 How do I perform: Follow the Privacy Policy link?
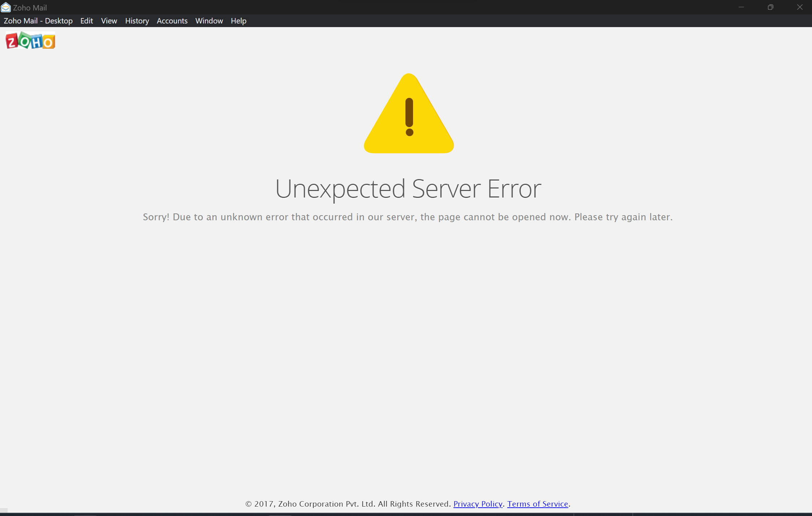(478, 504)
